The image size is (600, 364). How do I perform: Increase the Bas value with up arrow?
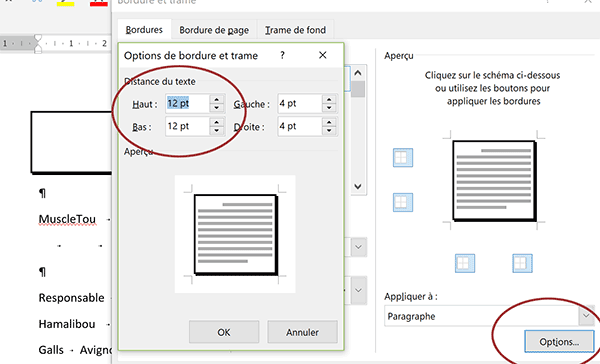click(x=217, y=122)
